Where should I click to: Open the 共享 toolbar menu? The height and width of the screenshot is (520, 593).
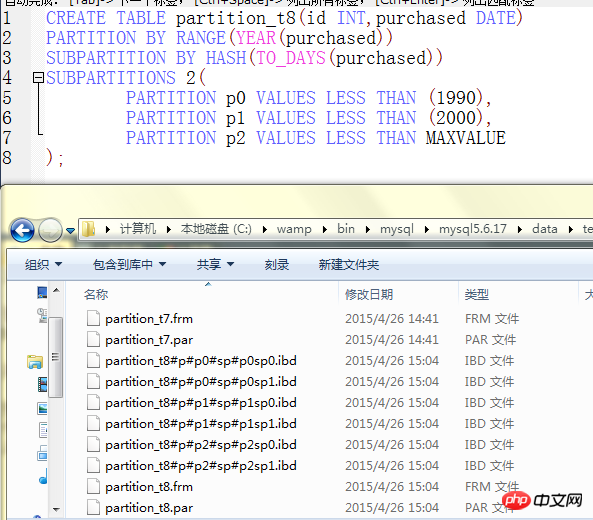(215, 264)
